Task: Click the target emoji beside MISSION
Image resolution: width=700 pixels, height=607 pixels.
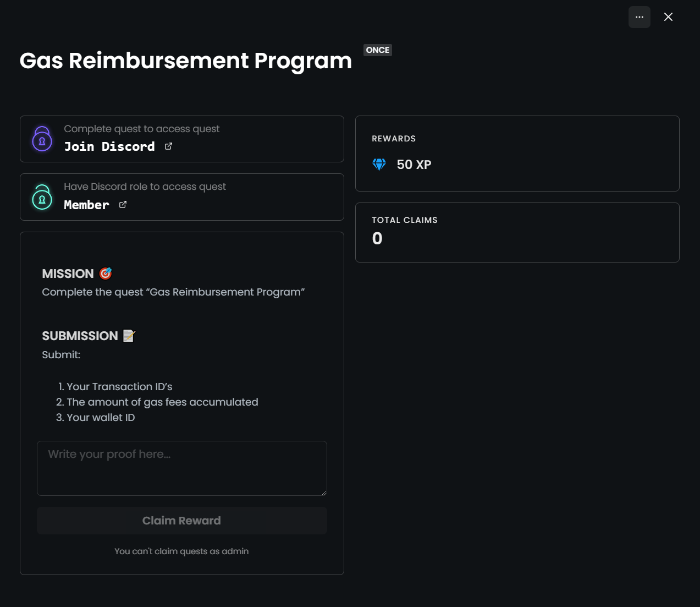Action: [x=106, y=274]
